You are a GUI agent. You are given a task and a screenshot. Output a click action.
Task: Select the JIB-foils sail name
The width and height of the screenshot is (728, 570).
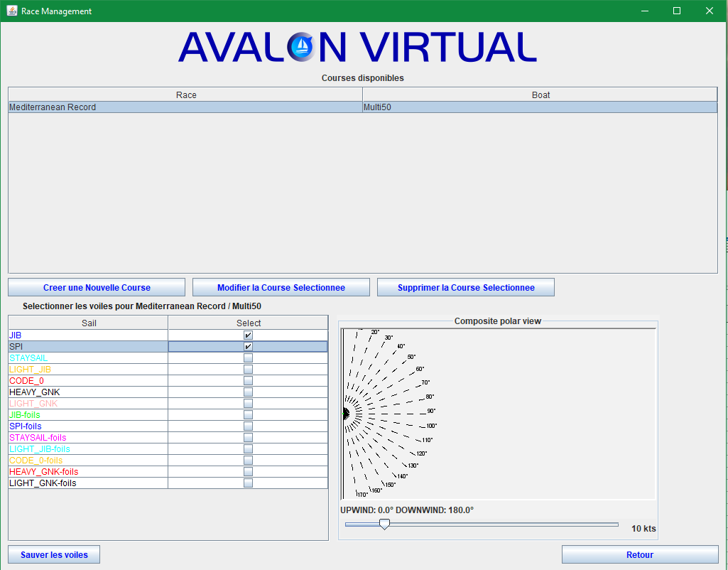coord(25,415)
